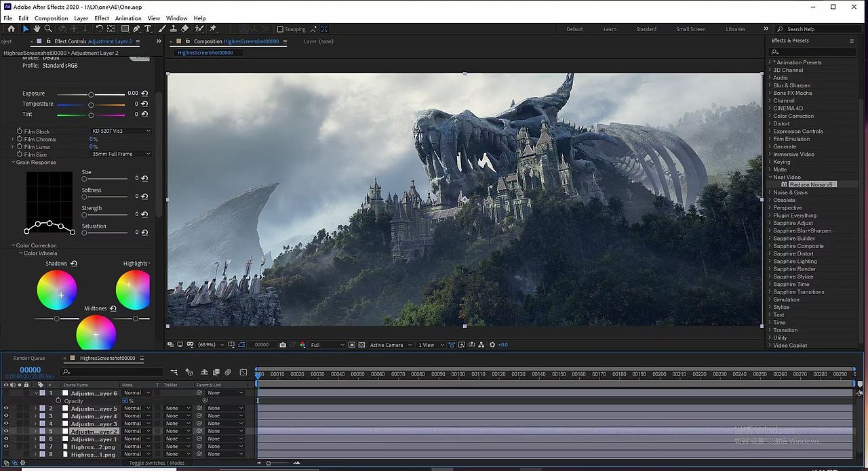This screenshot has height=471, width=868.
Task: Open the Animation menu
Action: (x=128, y=18)
